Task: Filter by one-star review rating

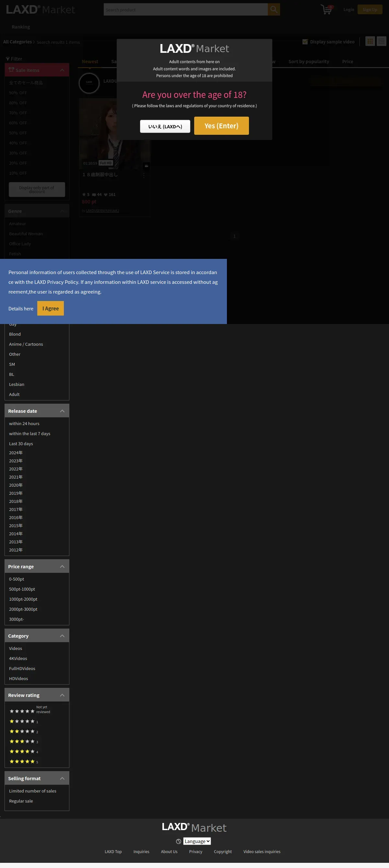Action: 24,722
